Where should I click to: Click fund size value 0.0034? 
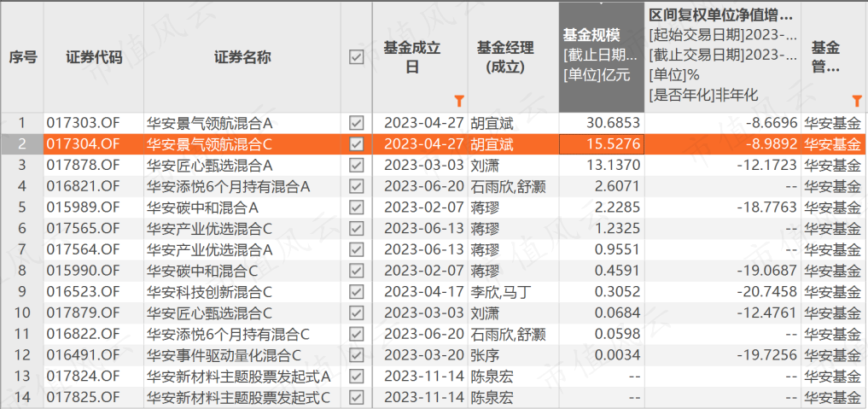pyautogui.click(x=620, y=355)
